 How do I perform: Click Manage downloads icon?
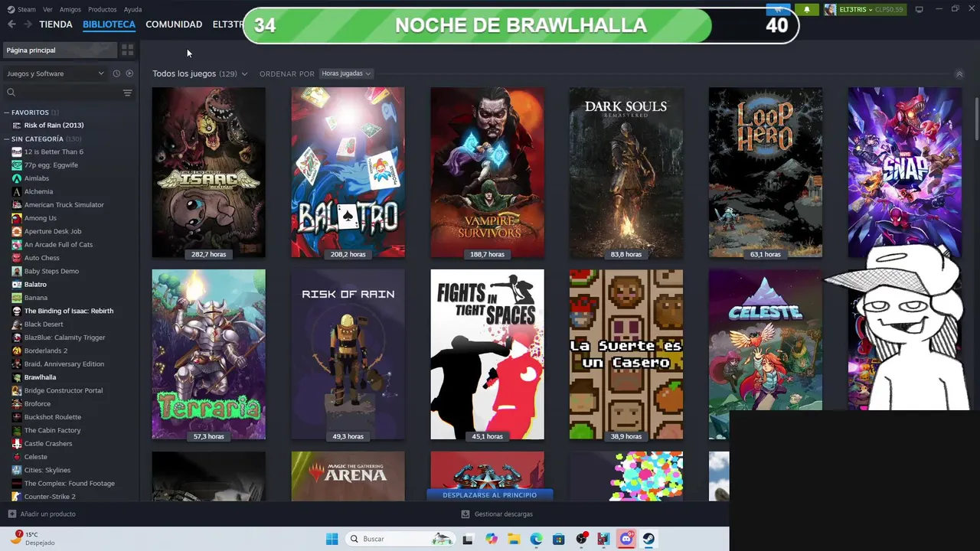tap(465, 514)
